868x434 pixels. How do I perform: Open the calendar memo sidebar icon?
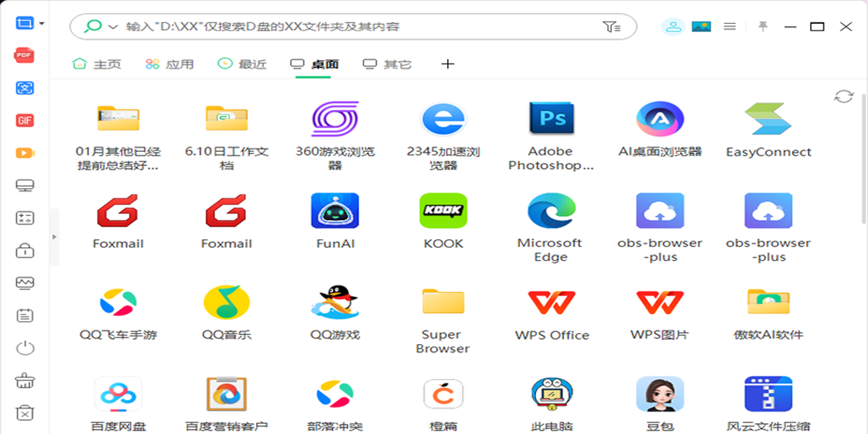coord(25,316)
